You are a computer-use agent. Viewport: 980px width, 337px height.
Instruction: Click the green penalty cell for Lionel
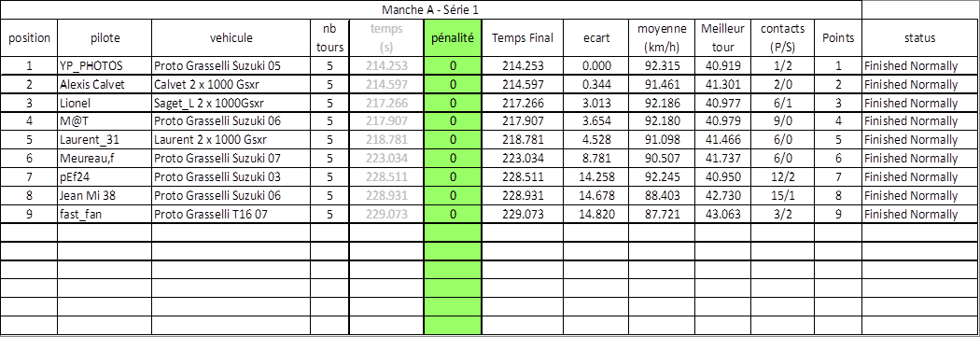click(x=453, y=103)
